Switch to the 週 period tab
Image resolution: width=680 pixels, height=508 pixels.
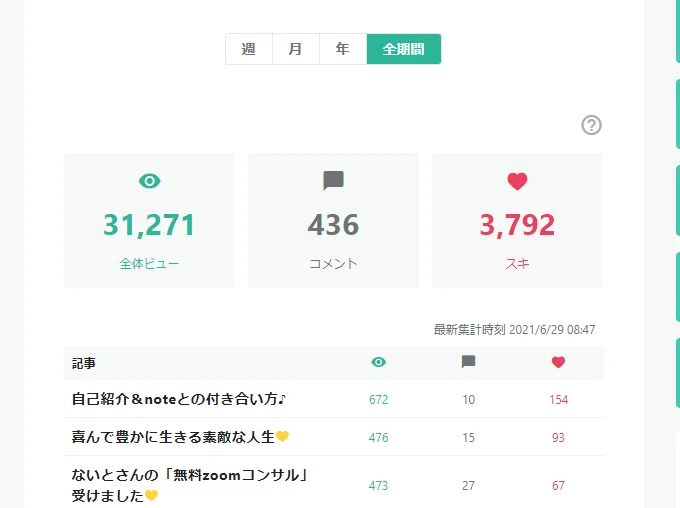(x=249, y=49)
